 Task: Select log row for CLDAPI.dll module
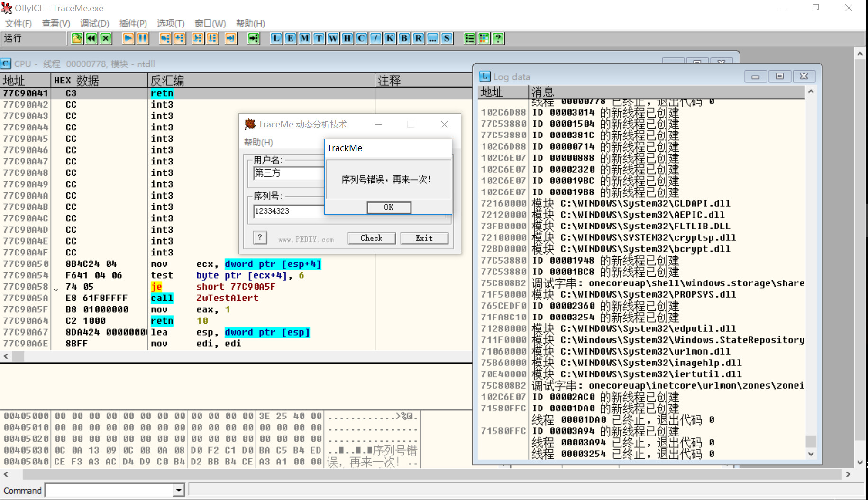[641, 203]
